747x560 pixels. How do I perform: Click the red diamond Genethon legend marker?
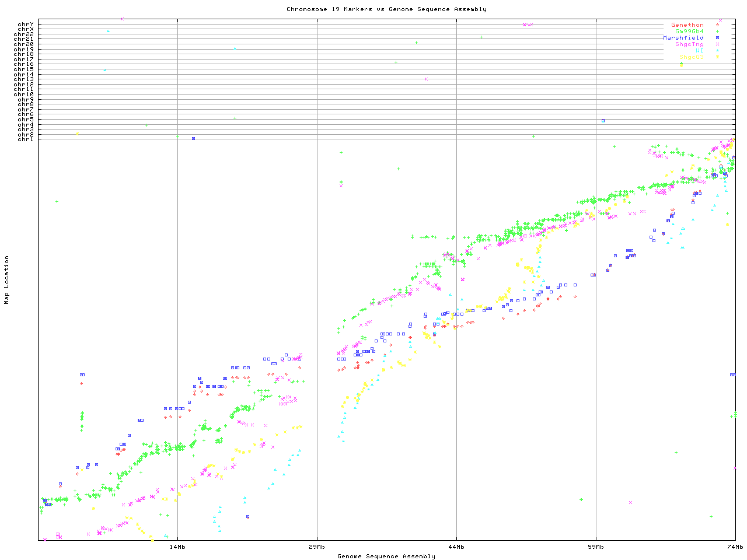(717, 25)
